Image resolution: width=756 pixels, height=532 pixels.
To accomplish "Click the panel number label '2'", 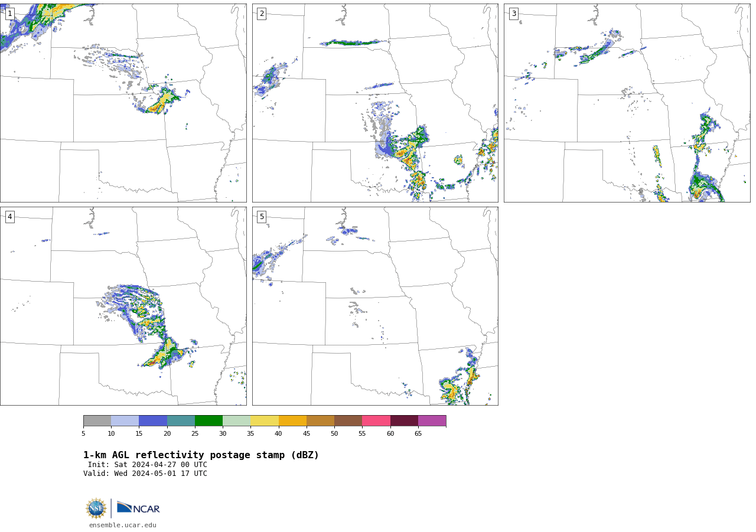I will 262,14.
